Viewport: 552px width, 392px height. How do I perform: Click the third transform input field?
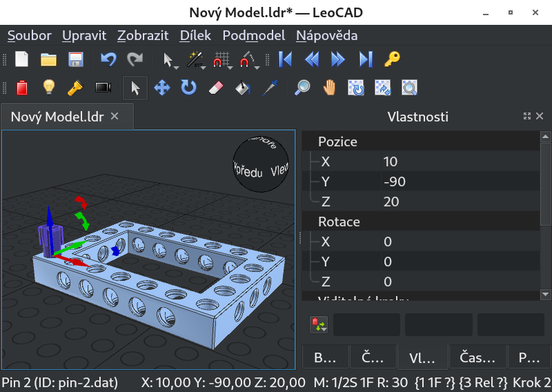coord(511,324)
